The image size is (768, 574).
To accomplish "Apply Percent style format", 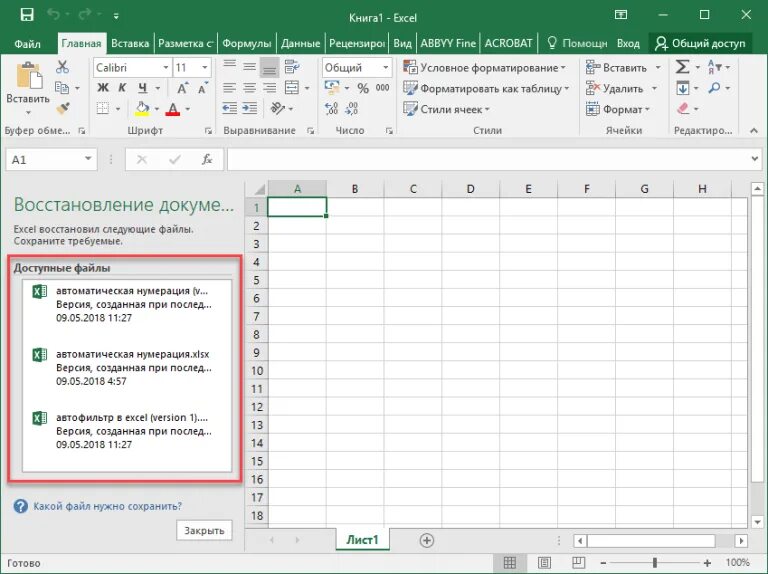I will tap(363, 88).
